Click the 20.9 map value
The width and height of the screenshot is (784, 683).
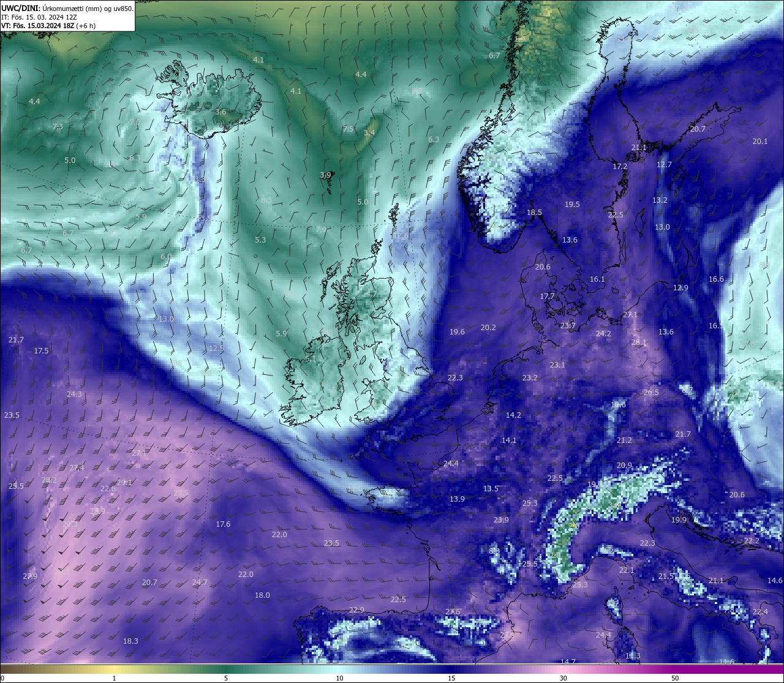tap(624, 466)
